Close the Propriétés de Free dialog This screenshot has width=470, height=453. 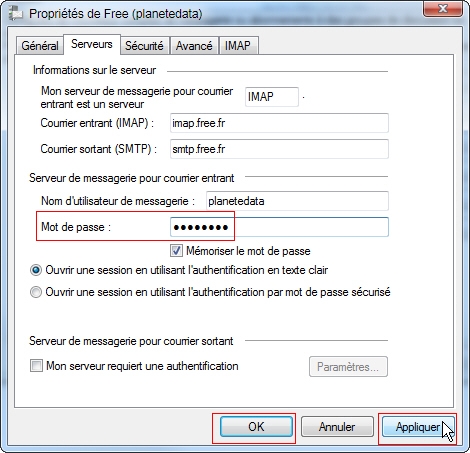[443, 9]
